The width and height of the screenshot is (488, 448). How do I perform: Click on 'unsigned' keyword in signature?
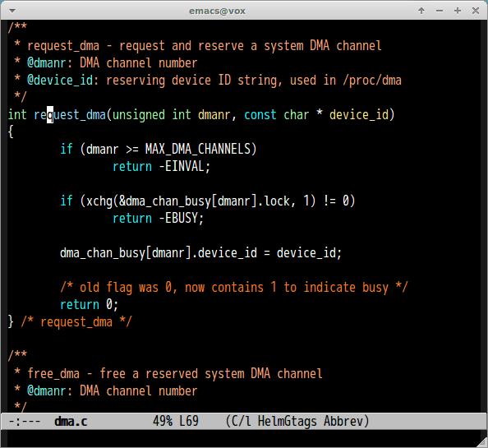click(x=139, y=115)
